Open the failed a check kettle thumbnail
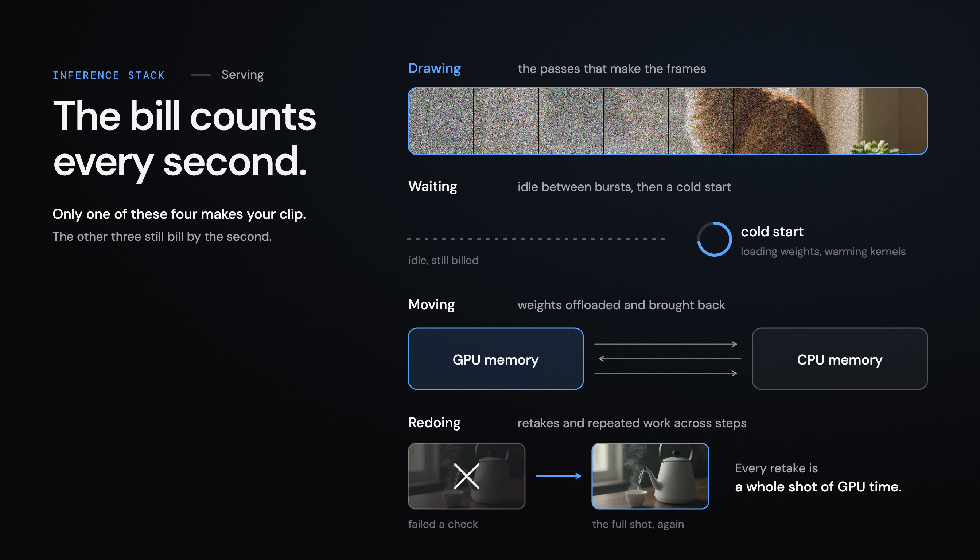This screenshot has height=560, width=980. click(x=466, y=476)
